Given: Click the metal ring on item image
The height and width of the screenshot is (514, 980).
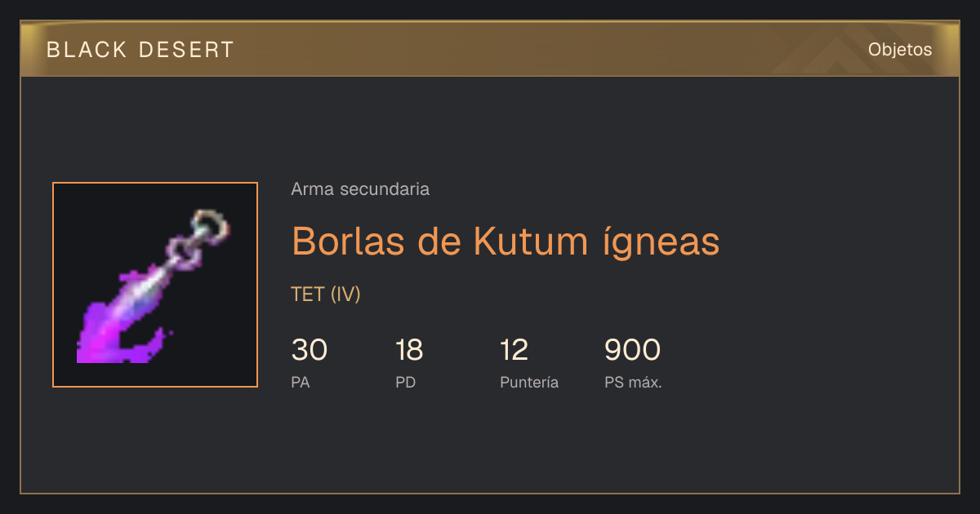Looking at the screenshot, I should [x=212, y=225].
